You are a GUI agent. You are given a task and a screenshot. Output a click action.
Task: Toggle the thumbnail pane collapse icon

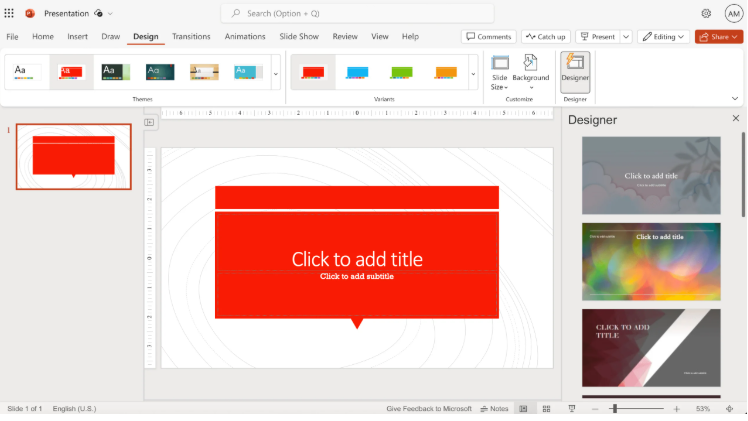point(149,123)
